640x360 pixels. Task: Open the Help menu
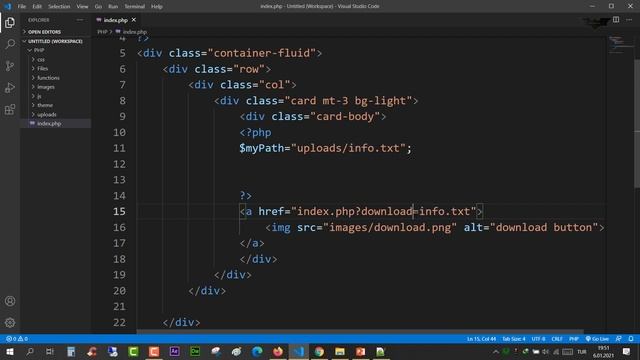click(x=157, y=7)
